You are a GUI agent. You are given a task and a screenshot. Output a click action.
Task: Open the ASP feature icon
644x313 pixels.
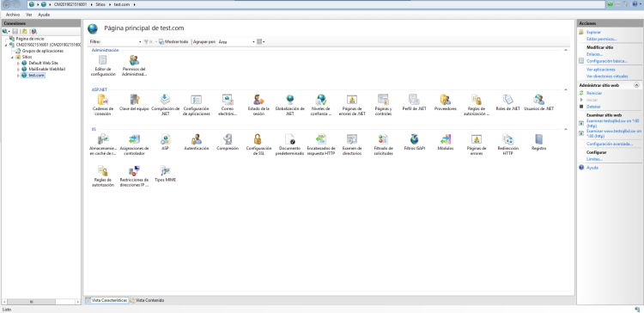(x=166, y=142)
